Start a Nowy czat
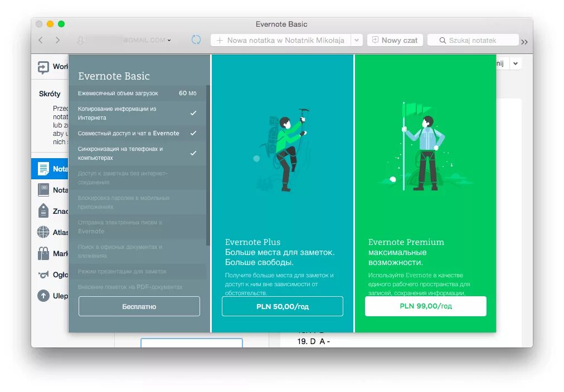This screenshot has height=392, width=564. click(395, 40)
